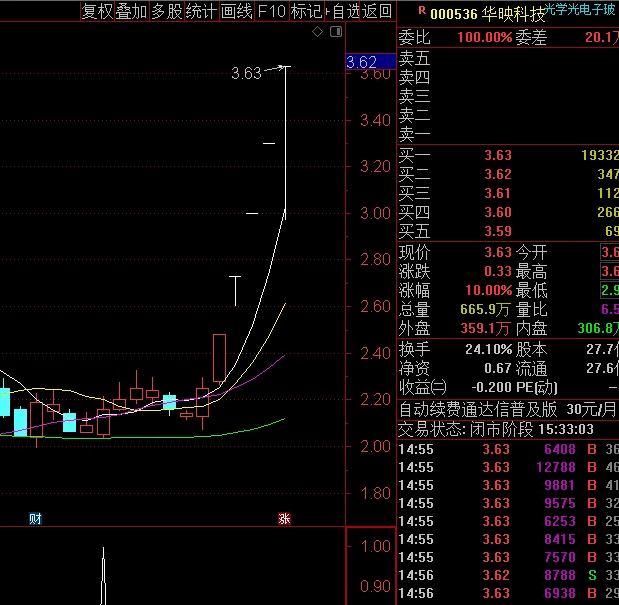619x605 pixels.
Task: Click the 自动续费通达信普及版 promotion link
Action: 478,409
